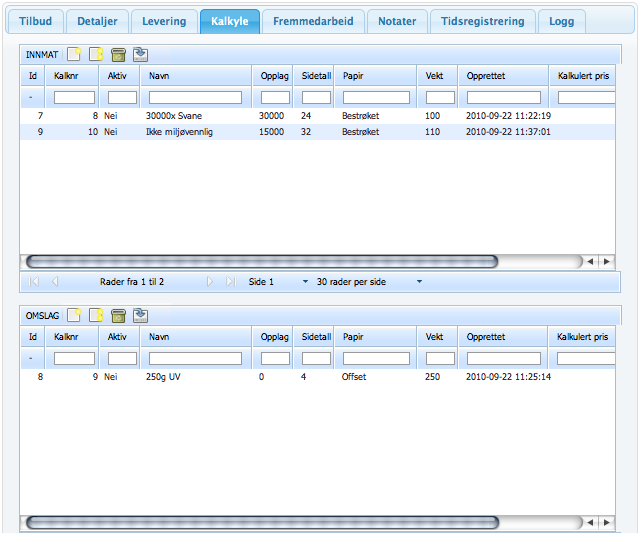Click the OMSLAG horizontal scrollbar track

point(540,522)
